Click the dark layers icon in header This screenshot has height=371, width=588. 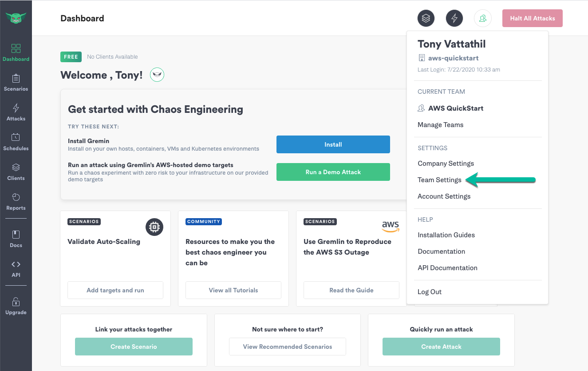coord(426,18)
